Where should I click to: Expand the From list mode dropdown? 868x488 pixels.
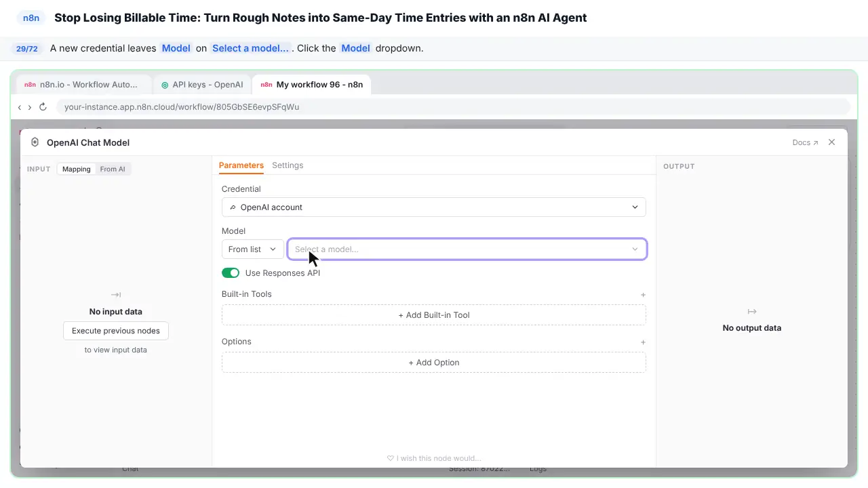(x=253, y=249)
